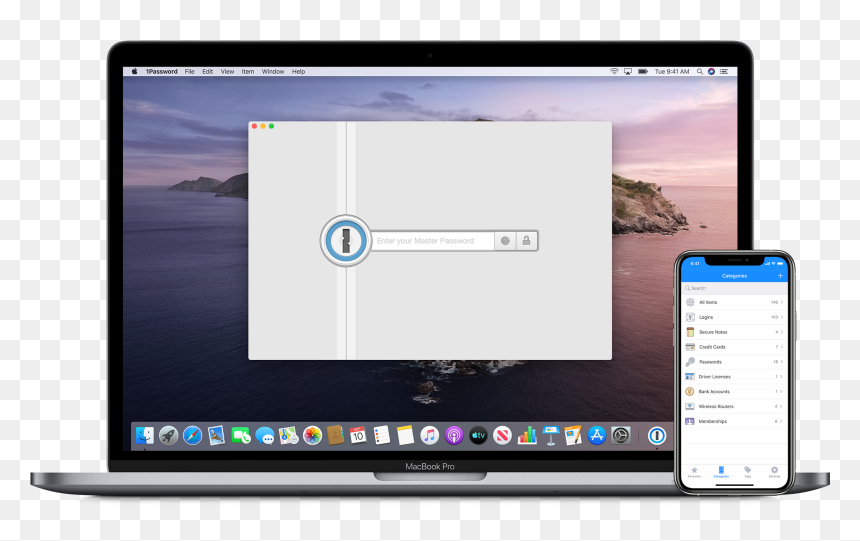Open Pages document icon in Dock

click(573, 436)
